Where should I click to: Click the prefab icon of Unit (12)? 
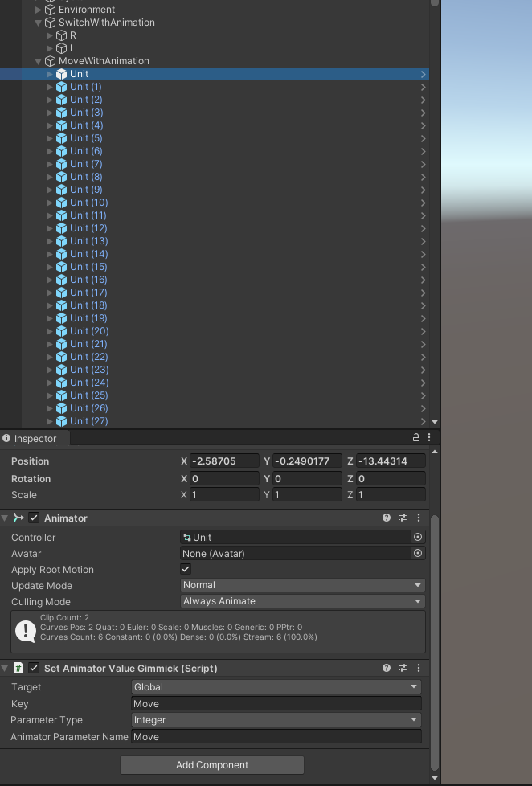pos(61,228)
